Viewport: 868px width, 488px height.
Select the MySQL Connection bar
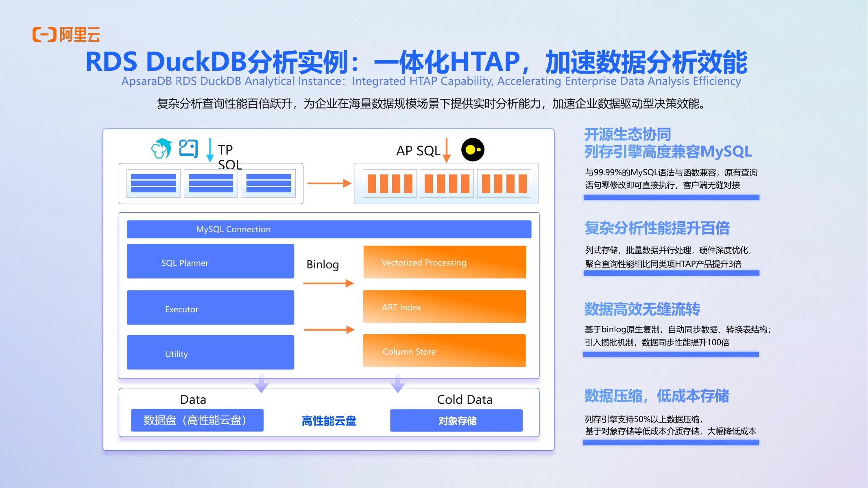[x=329, y=229]
